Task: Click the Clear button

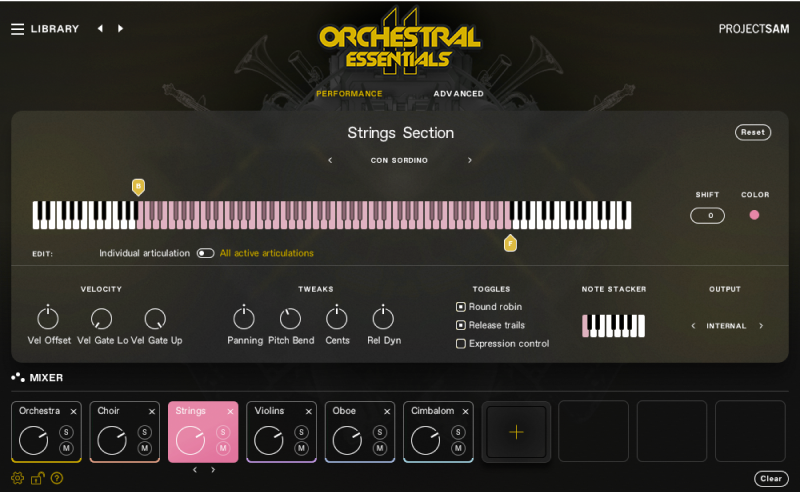Action: click(771, 478)
